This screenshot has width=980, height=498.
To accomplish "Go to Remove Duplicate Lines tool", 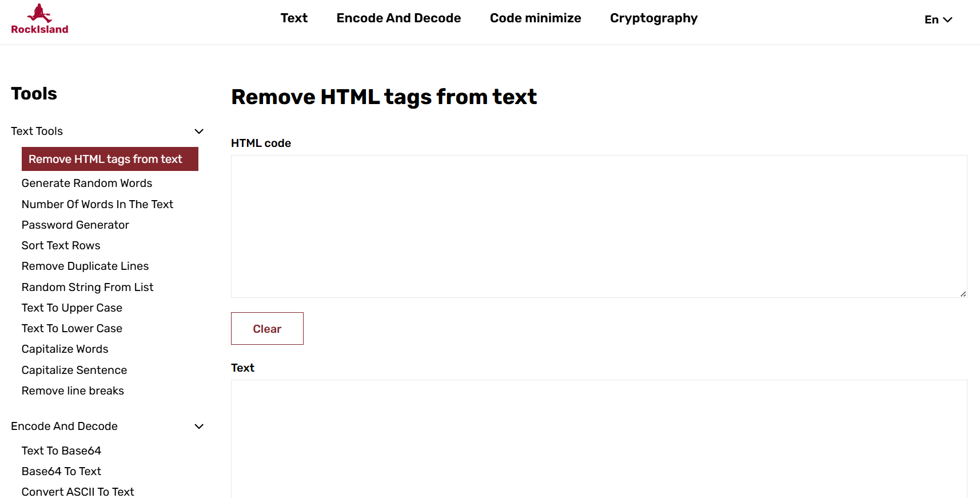I will tap(85, 266).
